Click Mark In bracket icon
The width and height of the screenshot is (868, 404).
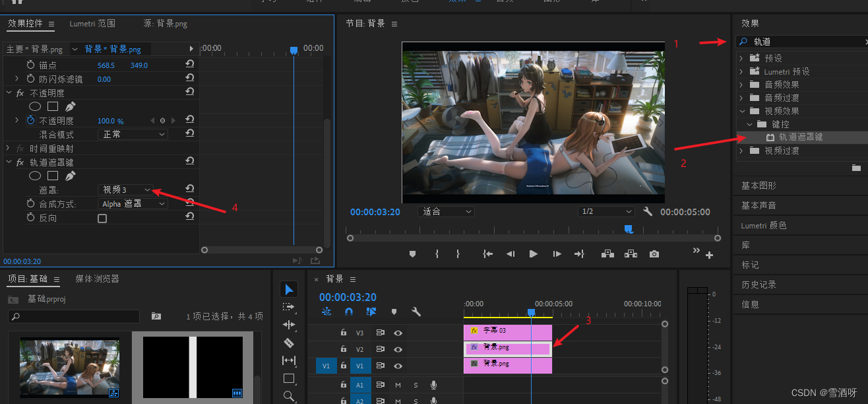tap(437, 254)
